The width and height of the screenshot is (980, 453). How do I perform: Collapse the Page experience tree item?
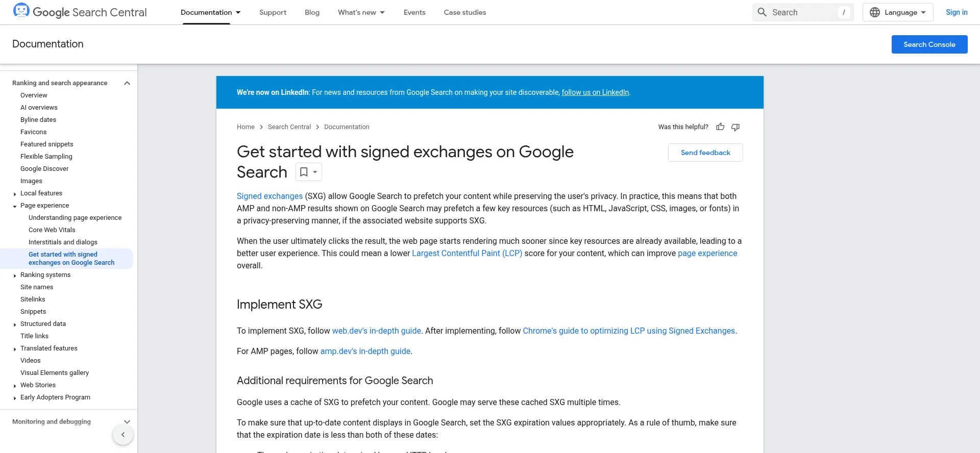point(15,206)
